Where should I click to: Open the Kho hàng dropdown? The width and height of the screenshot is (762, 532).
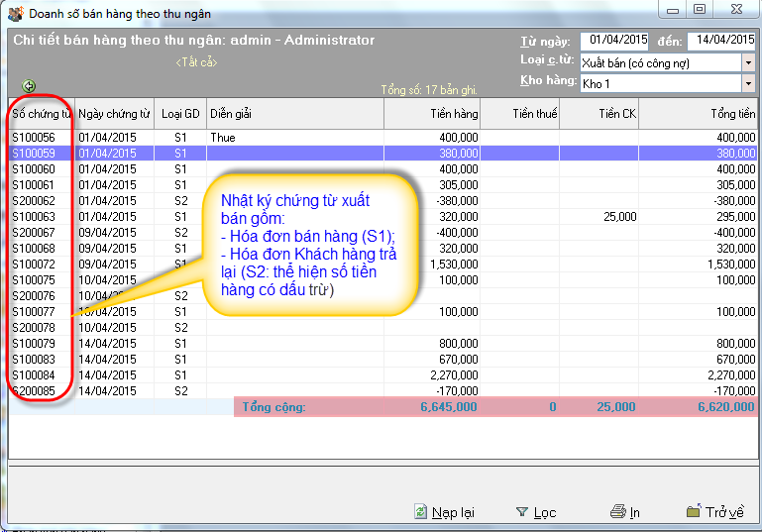point(747,84)
